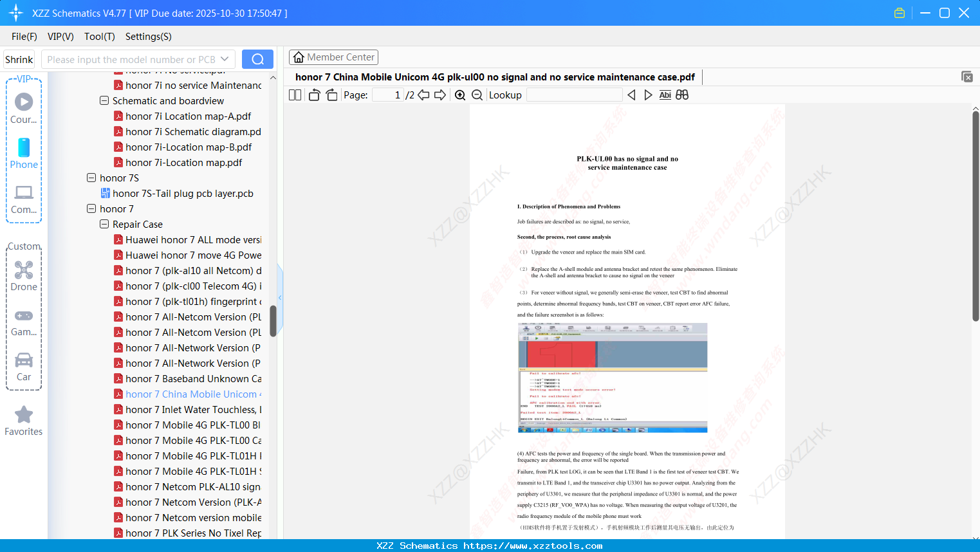Screen dimensions: 980x552
Task: Collapse the honor 7S tree node
Action: [x=91, y=178]
